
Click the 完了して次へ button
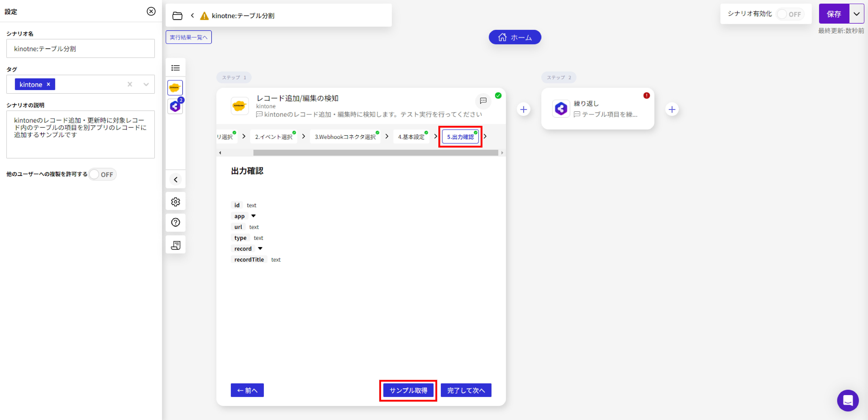(466, 390)
